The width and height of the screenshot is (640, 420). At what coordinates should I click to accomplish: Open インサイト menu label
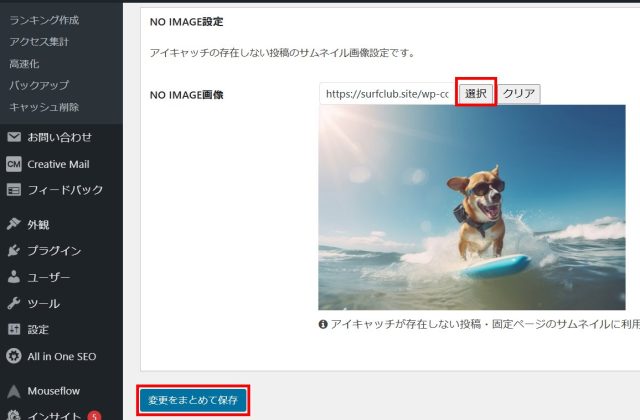55,415
